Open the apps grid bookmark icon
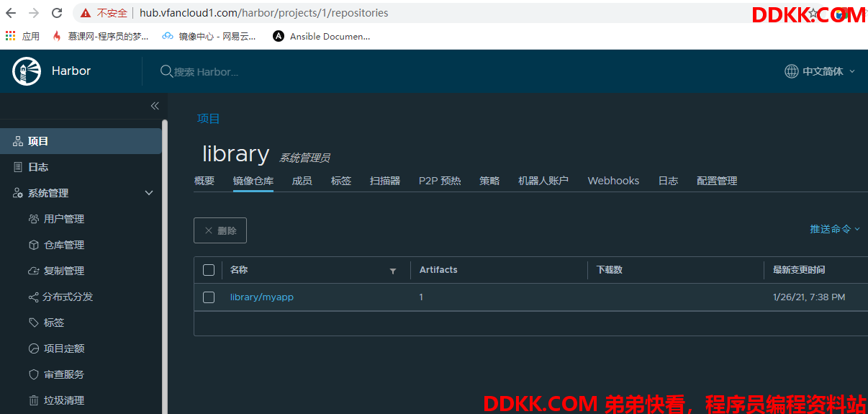Viewport: 868px width, 414px height. pyautogui.click(x=10, y=35)
